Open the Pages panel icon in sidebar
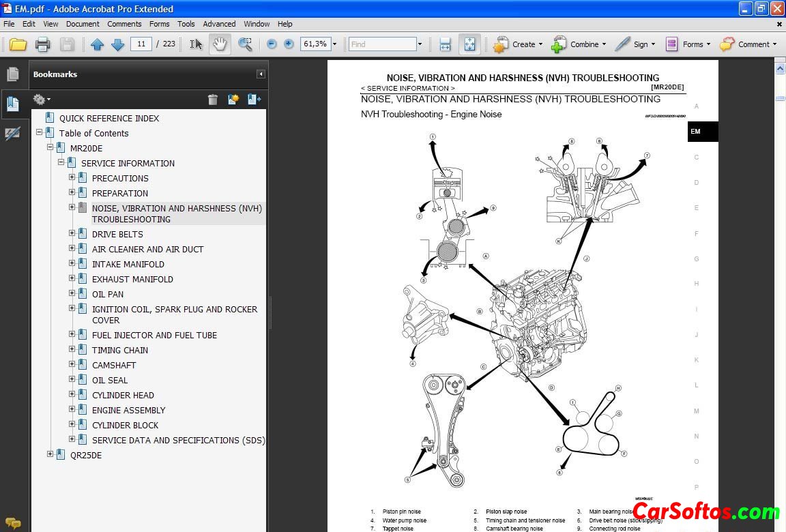The width and height of the screenshot is (786, 532). [12, 74]
